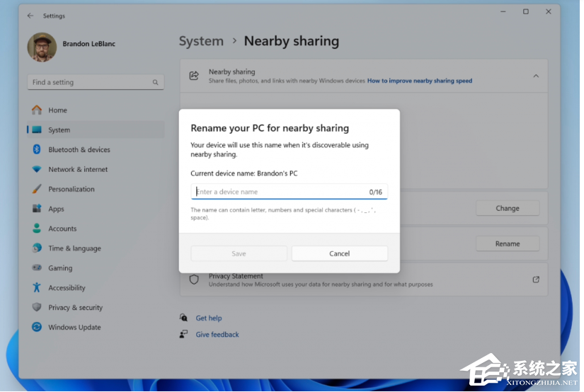The image size is (584, 392).
Task: Click the Rename button behind the dialog
Action: [507, 243]
